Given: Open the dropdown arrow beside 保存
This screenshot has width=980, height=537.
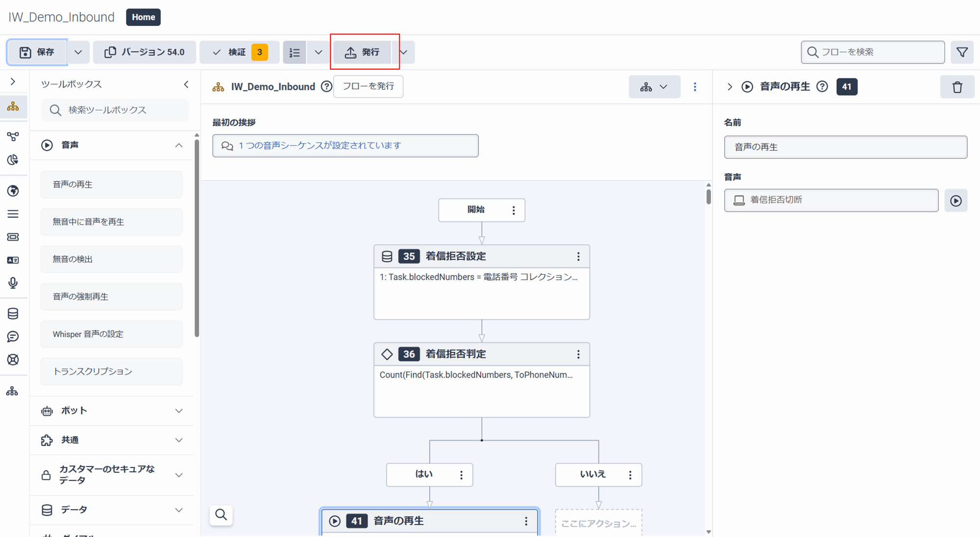Looking at the screenshot, I should 78,52.
